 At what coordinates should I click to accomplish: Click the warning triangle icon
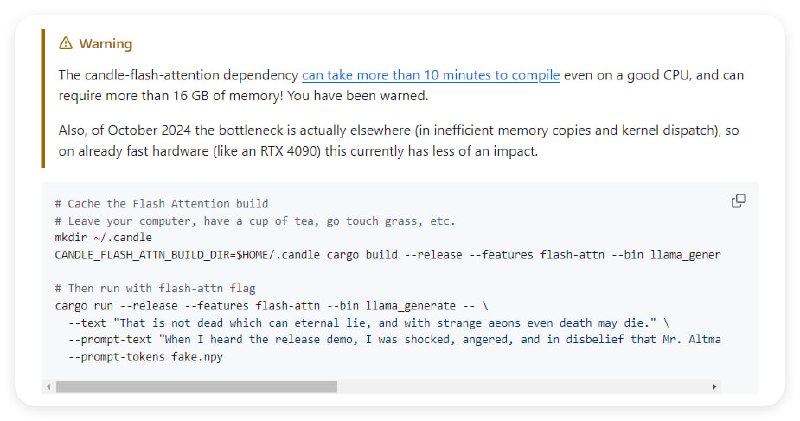(66, 43)
